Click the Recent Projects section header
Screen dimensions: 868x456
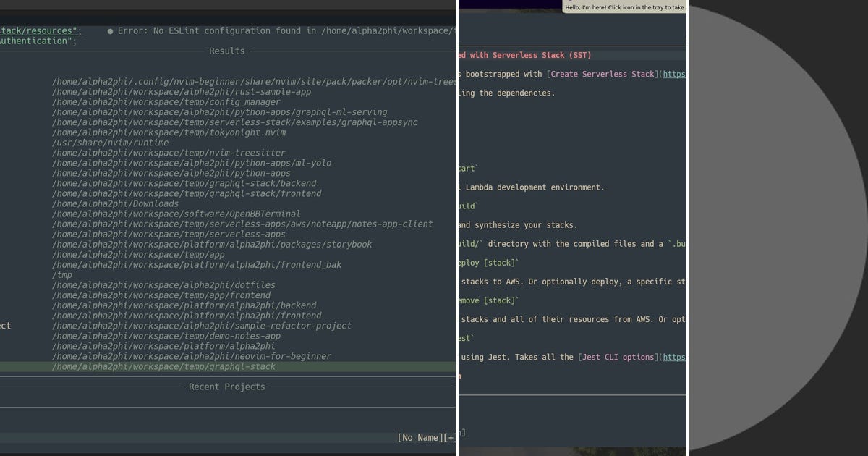click(226, 387)
